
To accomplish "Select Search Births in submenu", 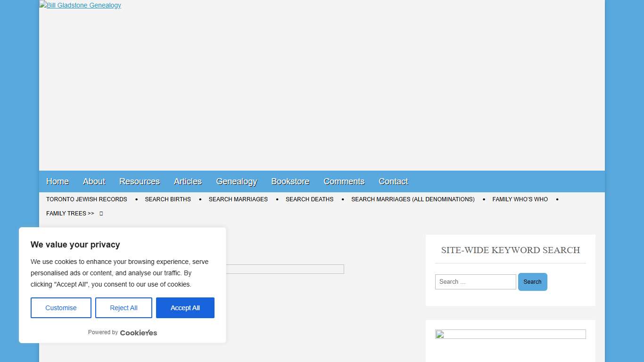I will [x=168, y=199].
